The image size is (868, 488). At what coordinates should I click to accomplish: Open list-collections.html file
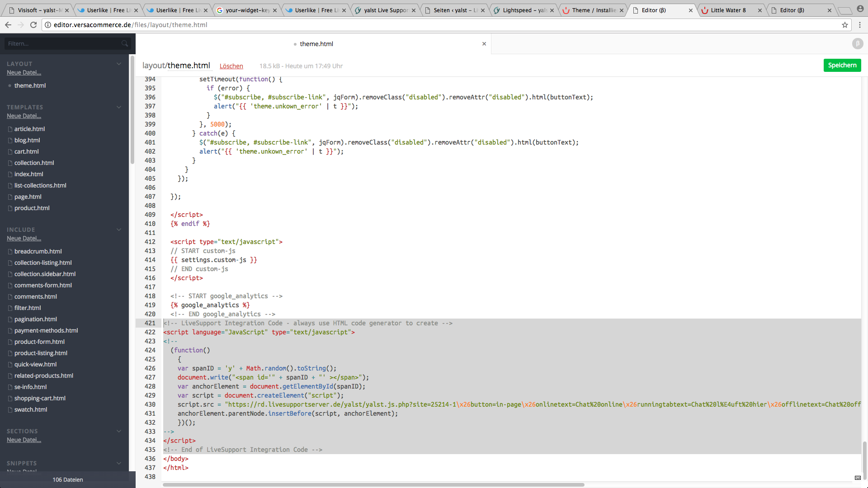40,186
